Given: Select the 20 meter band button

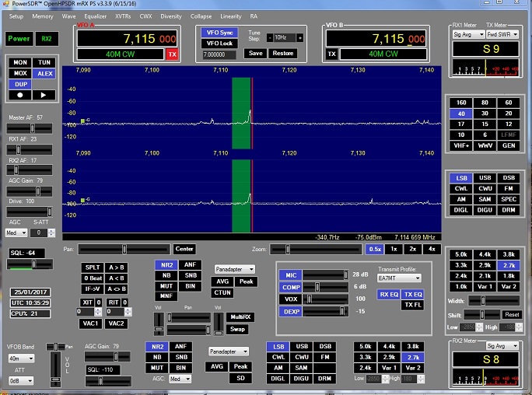Looking at the screenshot, I should (x=508, y=113).
